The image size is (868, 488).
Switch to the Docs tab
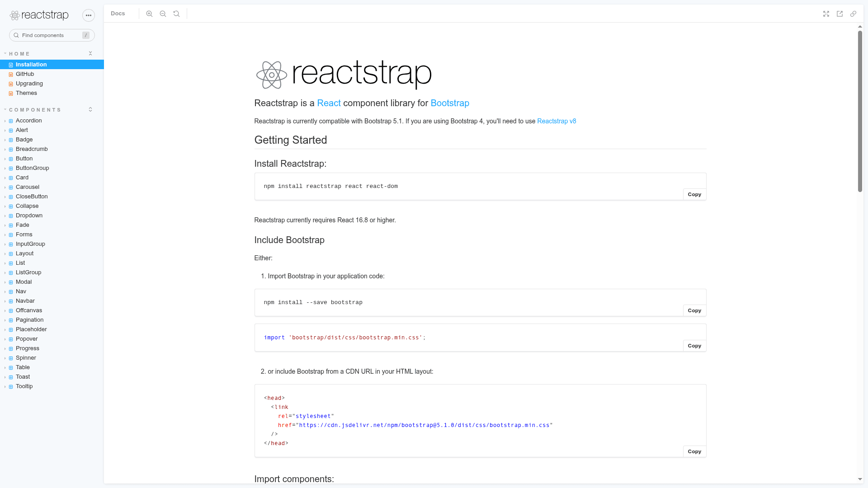click(118, 14)
